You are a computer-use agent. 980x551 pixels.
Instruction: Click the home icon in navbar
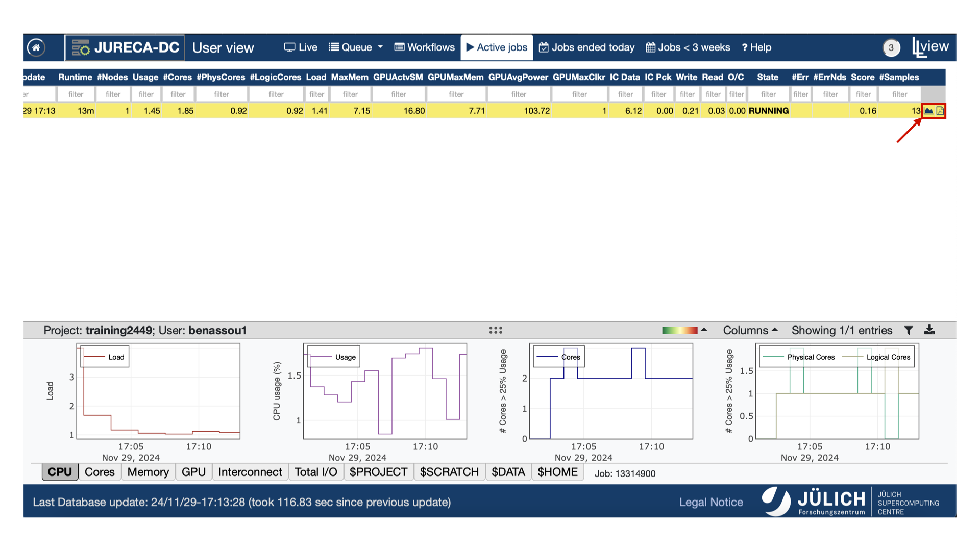coord(36,47)
